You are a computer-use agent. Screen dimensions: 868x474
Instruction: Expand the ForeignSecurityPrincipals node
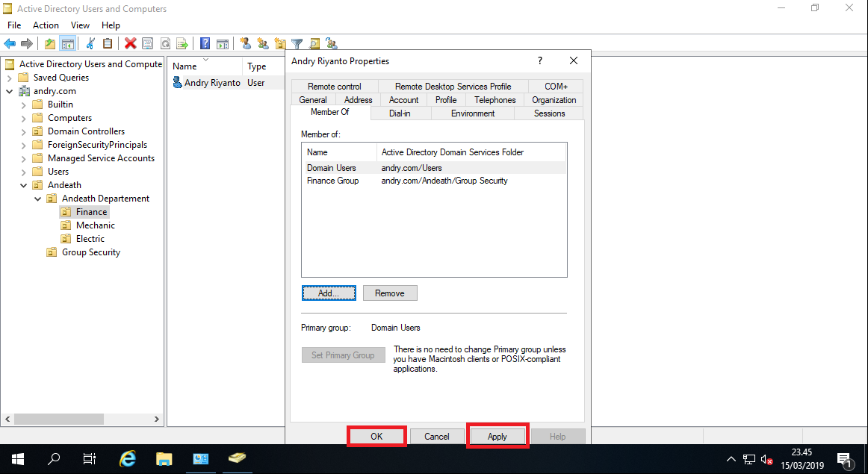23,145
